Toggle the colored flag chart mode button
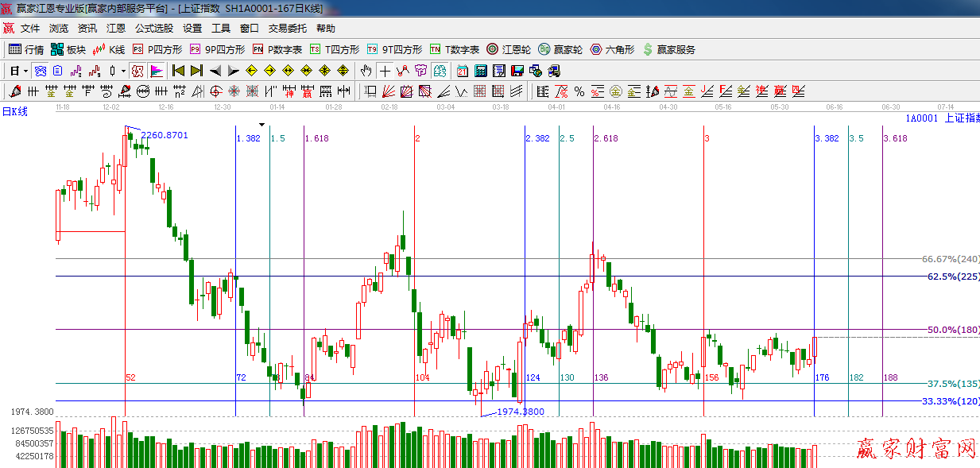 [157, 71]
